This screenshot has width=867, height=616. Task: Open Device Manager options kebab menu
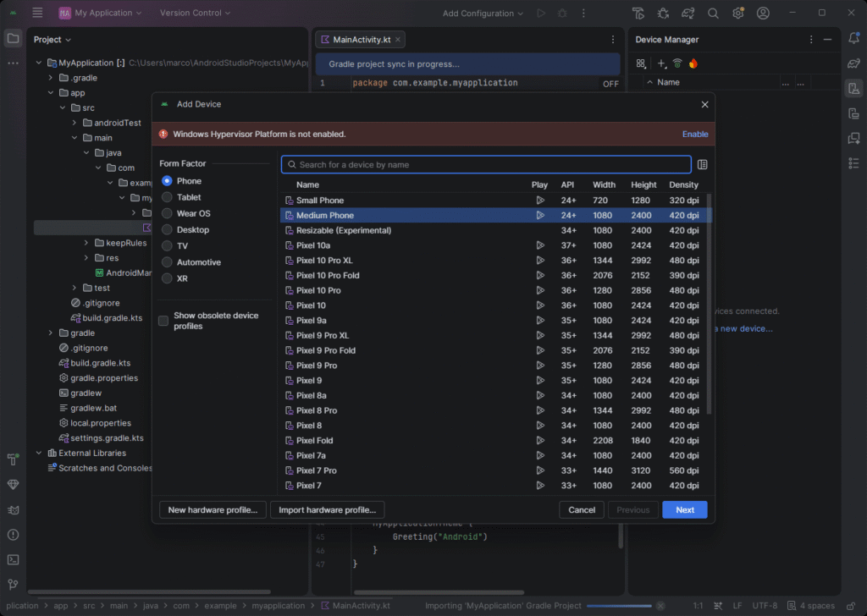pyautogui.click(x=810, y=39)
